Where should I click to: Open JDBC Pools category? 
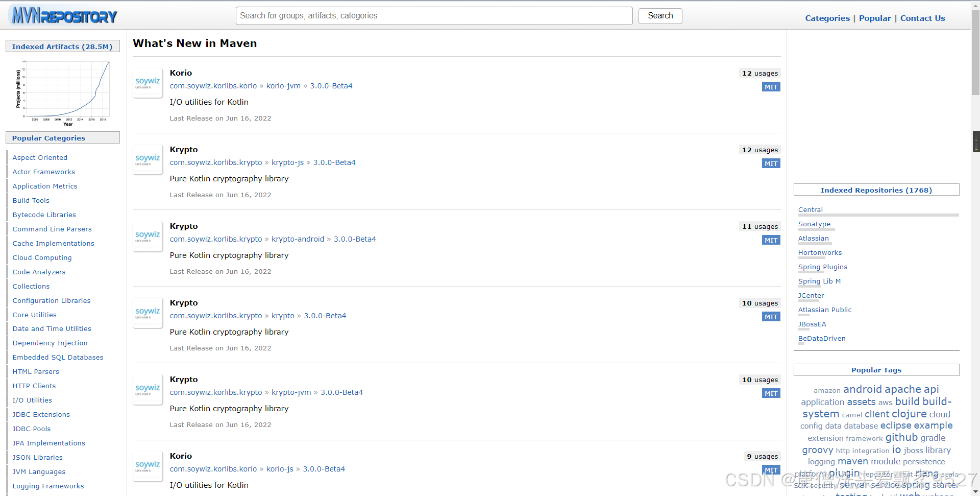point(32,429)
